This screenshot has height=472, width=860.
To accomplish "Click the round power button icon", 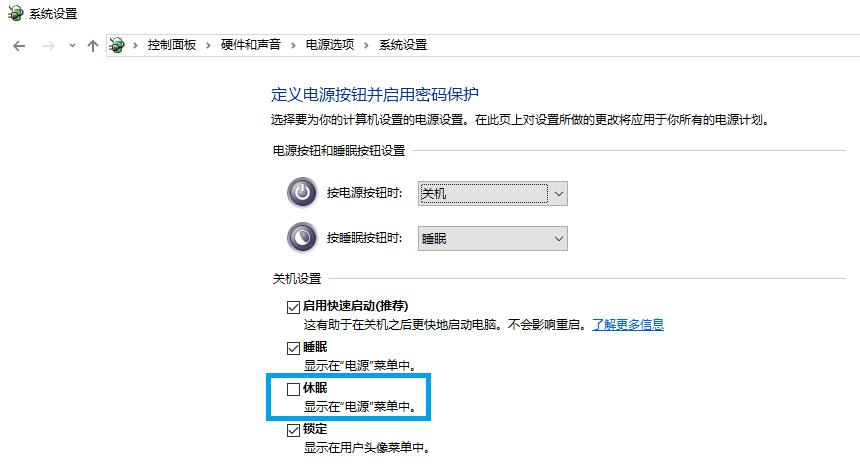I will click(301, 193).
